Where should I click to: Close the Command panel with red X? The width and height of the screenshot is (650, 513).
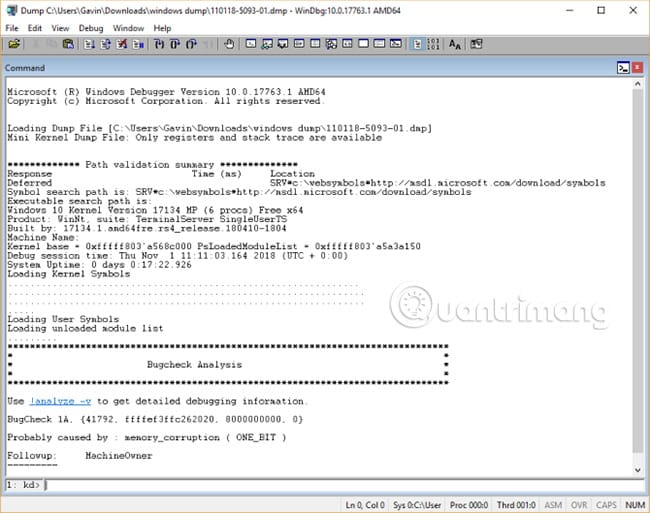638,68
